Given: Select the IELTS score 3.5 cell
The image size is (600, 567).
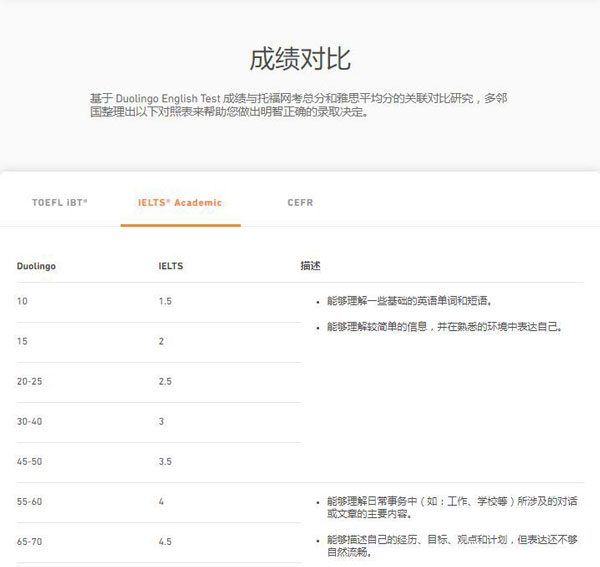Looking at the screenshot, I should coord(165,462).
